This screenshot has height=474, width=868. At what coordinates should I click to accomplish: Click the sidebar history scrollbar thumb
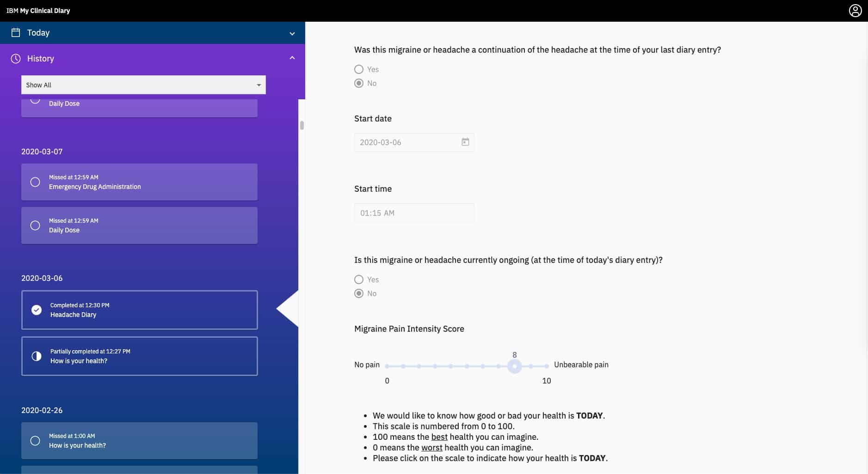[302, 125]
